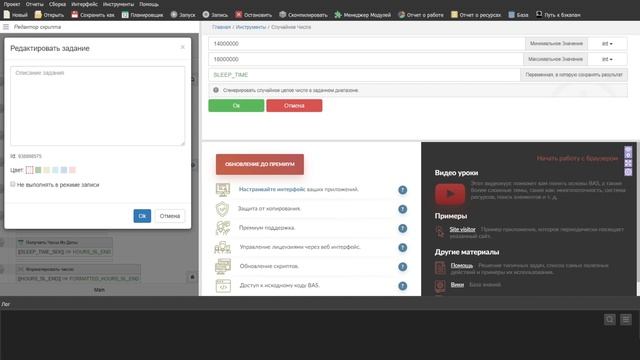Open the Отчеты menu
Image resolution: width=640 pixels, height=360 pixels.
point(34,4)
